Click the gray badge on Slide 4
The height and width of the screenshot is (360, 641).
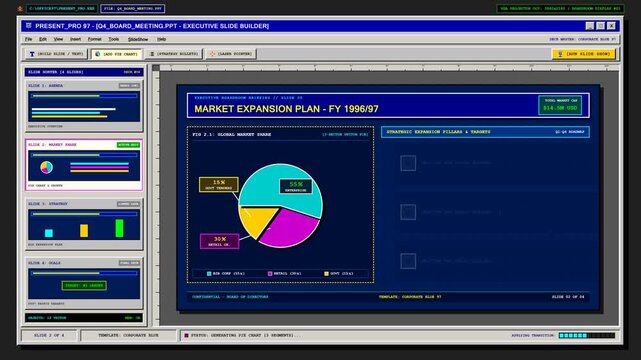click(129, 263)
